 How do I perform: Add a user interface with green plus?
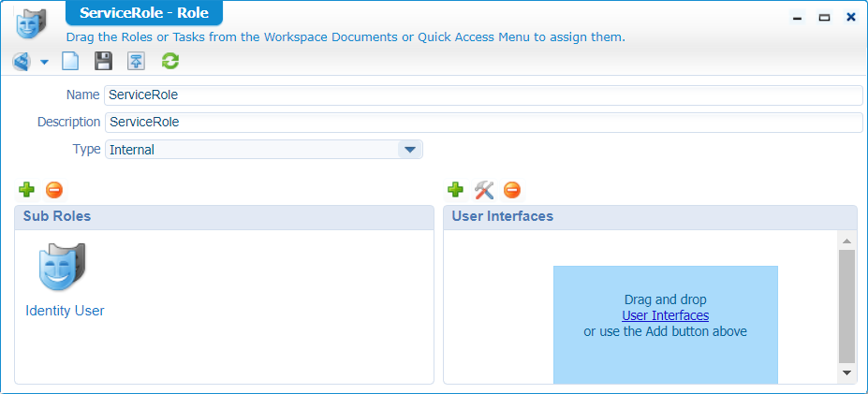[455, 190]
